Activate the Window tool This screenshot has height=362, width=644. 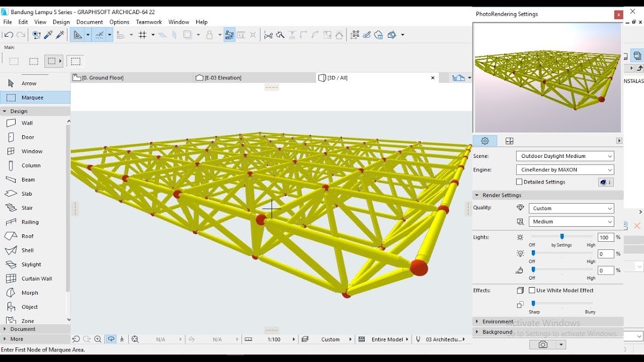[x=32, y=151]
